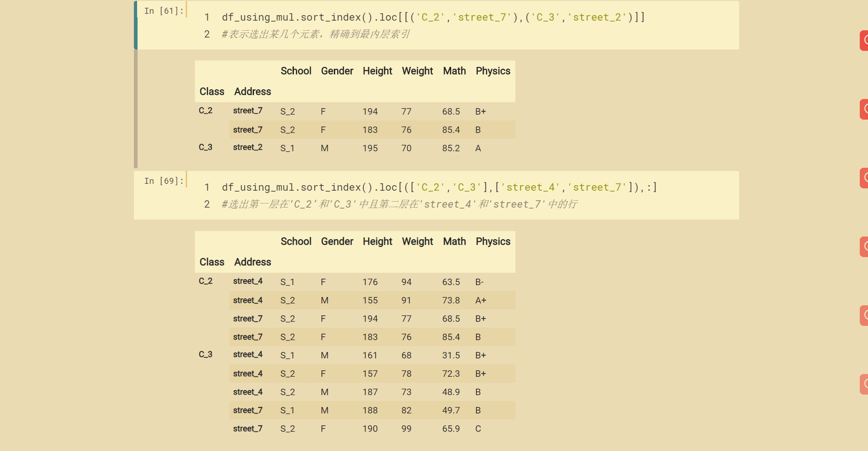Image resolution: width=868 pixels, height=451 pixels.
Task: Click Height value 188
Action: pyautogui.click(x=370, y=411)
